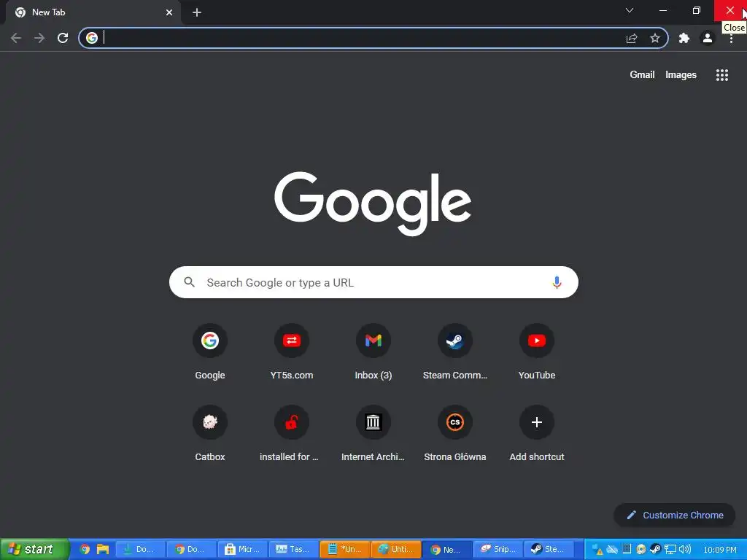Open Chrome's three-dot menu
This screenshot has height=560, width=747.
pos(731,38)
